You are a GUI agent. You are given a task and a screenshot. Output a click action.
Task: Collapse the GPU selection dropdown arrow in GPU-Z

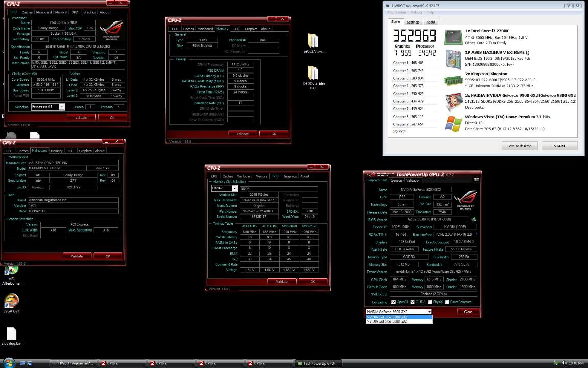[429, 312]
